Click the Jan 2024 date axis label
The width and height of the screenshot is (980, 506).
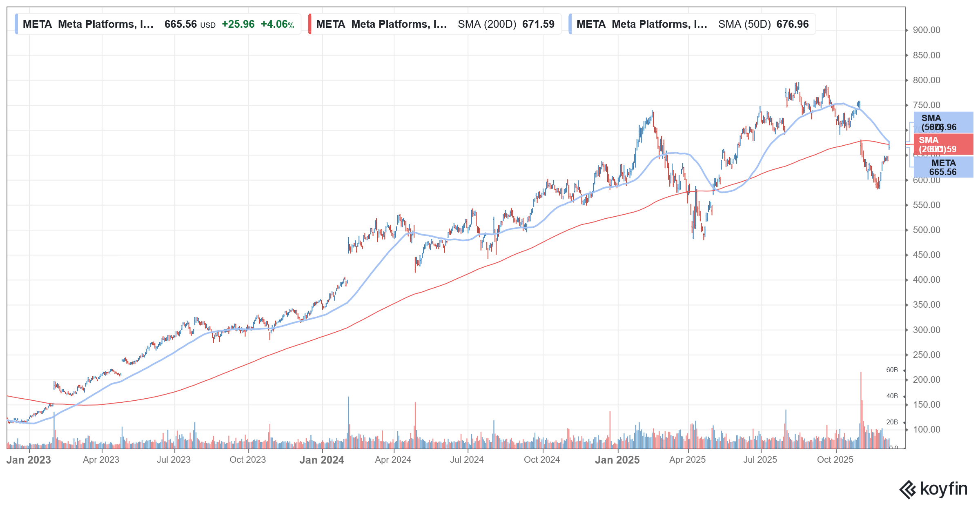pyautogui.click(x=322, y=460)
